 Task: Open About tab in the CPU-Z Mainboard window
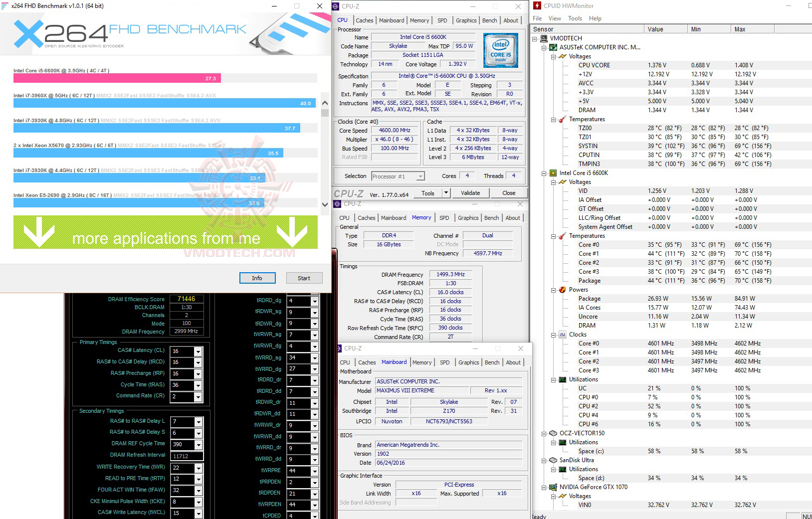tap(513, 362)
